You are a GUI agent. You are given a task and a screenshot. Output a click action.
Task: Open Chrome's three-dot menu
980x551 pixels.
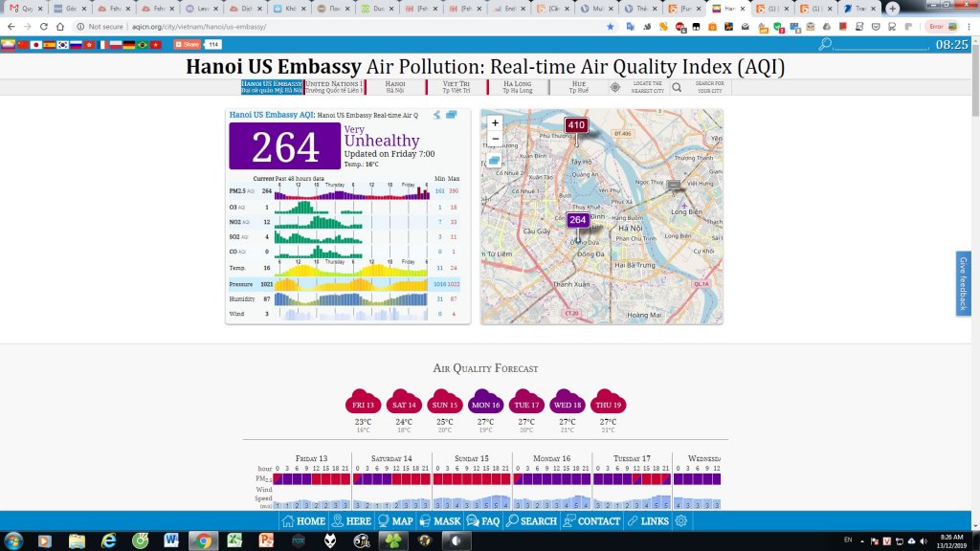(x=969, y=27)
